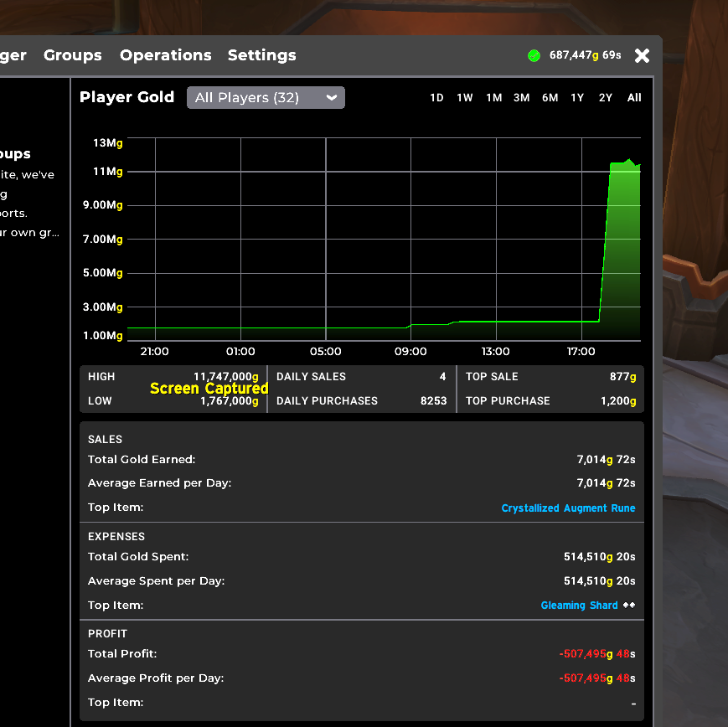The image size is (728, 727).
Task: Click the Gleaming Shard item link
Action: [579, 606]
